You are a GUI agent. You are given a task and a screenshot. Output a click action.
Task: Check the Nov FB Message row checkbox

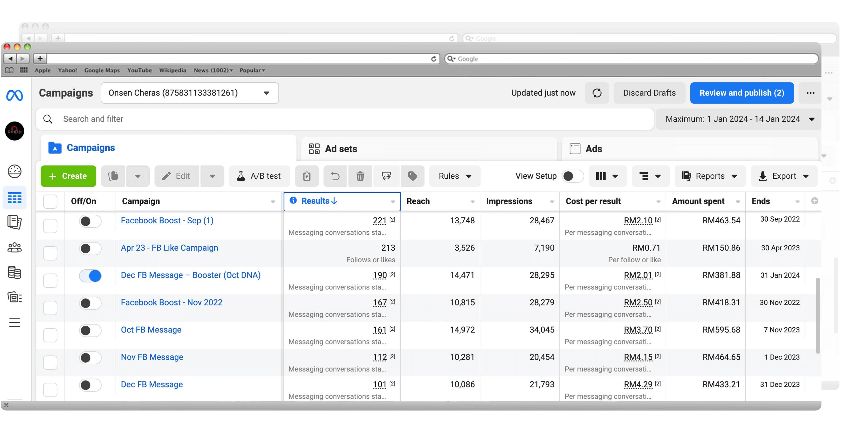click(x=50, y=362)
